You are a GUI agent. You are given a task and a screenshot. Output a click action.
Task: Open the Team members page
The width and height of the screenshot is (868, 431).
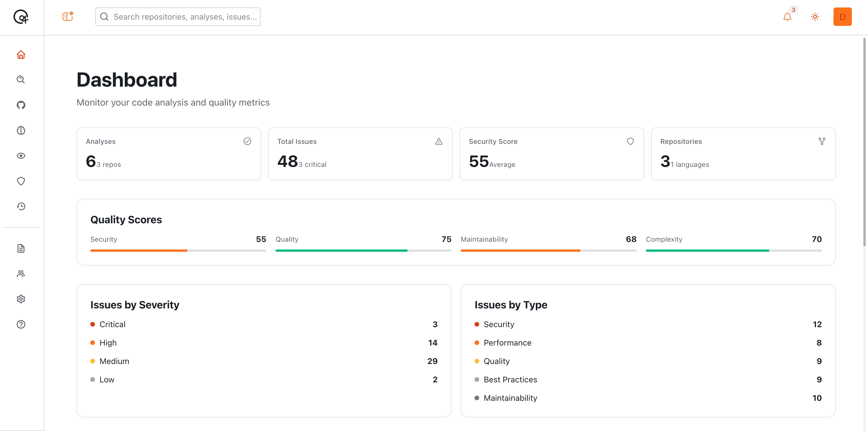coord(21,274)
